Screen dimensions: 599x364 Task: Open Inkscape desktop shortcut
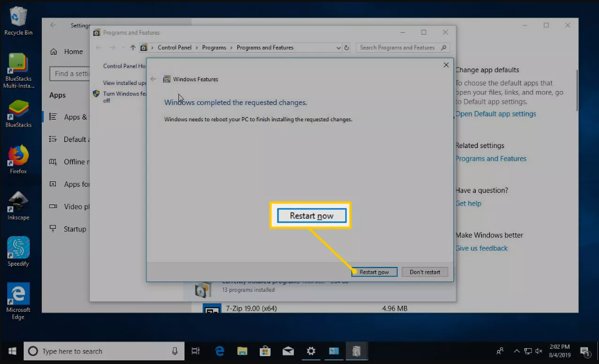point(18,206)
